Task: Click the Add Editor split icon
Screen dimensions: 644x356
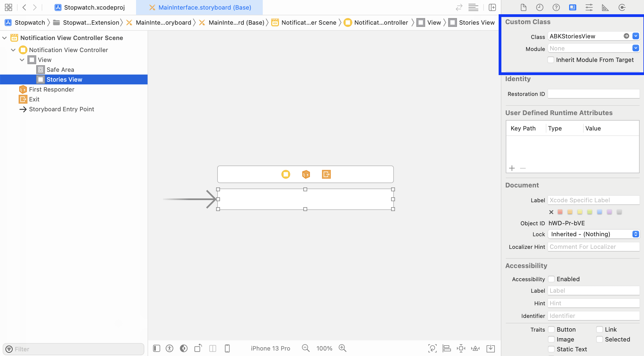Action: click(492, 7)
